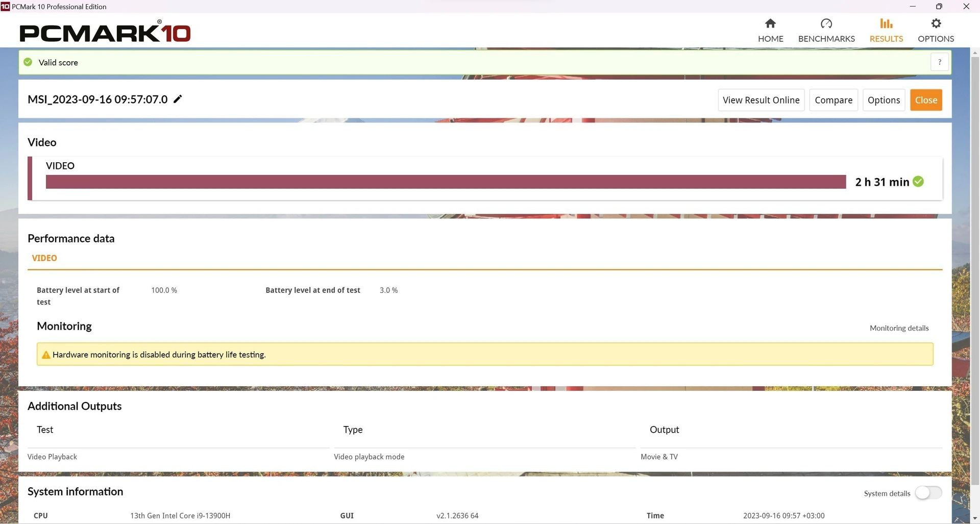
Task: Click the scrollbar up arrow
Action: (x=975, y=53)
